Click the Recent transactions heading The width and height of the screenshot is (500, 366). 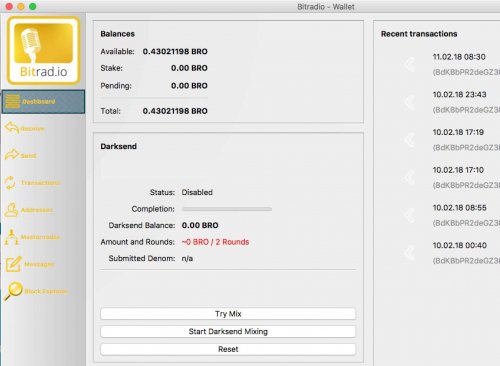(419, 34)
